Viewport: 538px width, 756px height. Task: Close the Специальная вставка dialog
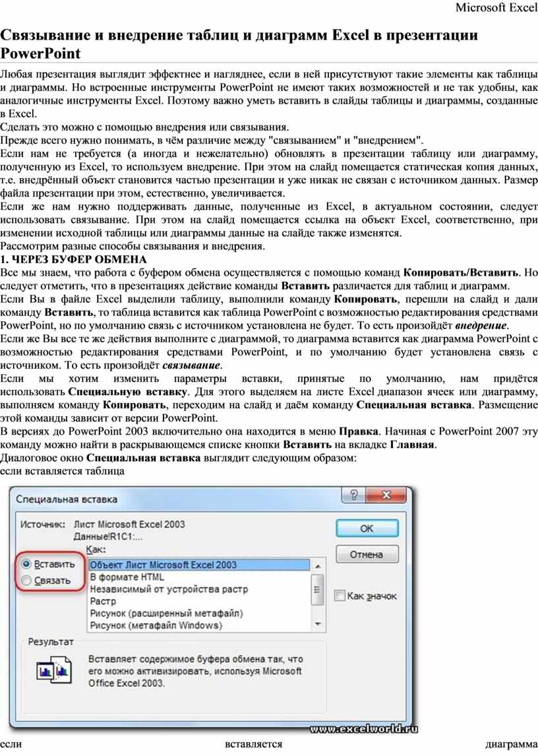(386, 495)
